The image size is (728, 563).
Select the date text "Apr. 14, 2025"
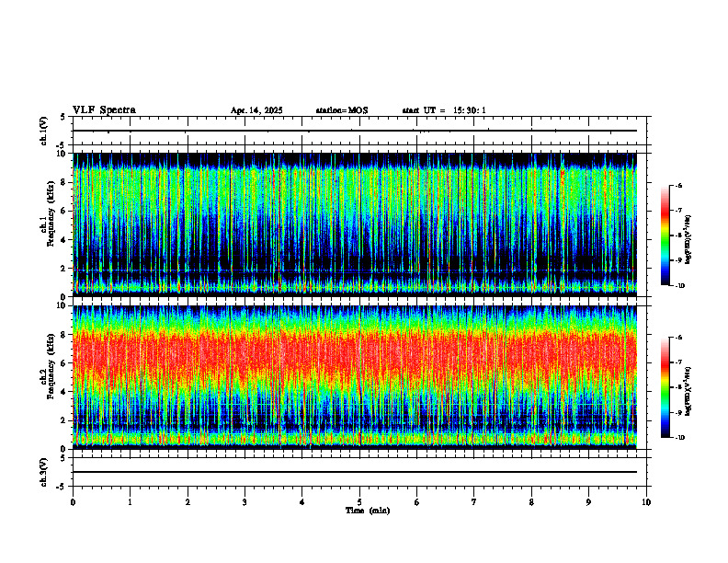point(256,110)
